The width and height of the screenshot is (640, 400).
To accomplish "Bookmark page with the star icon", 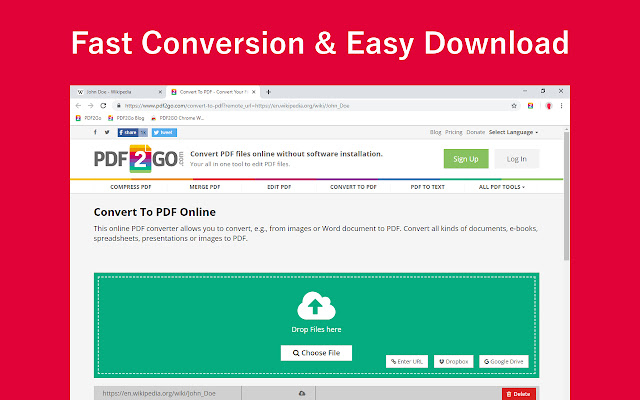I will point(514,106).
